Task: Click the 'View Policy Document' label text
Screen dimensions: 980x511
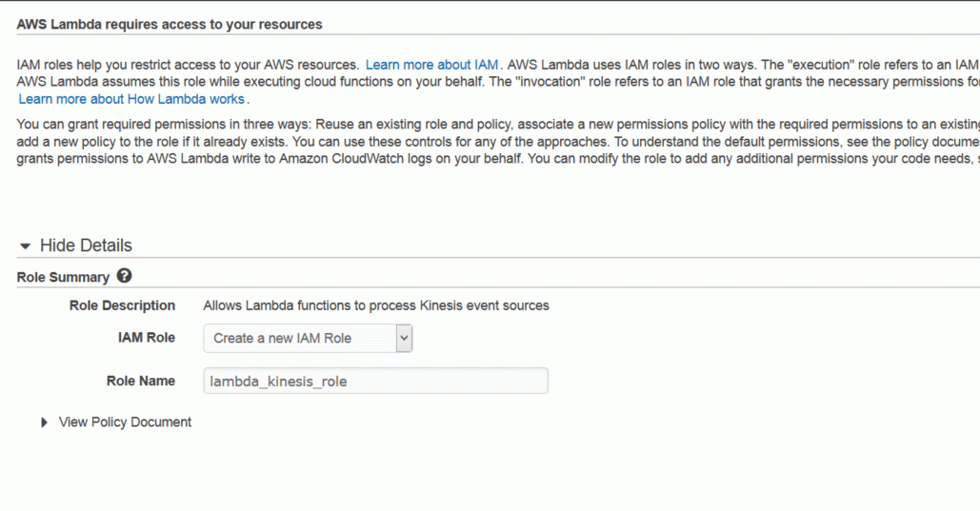Action: (x=125, y=423)
